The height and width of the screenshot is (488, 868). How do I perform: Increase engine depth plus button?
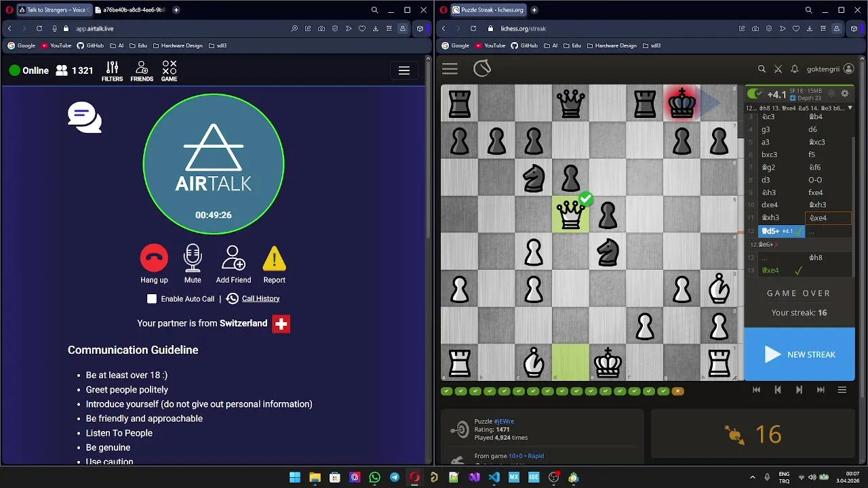(793, 98)
